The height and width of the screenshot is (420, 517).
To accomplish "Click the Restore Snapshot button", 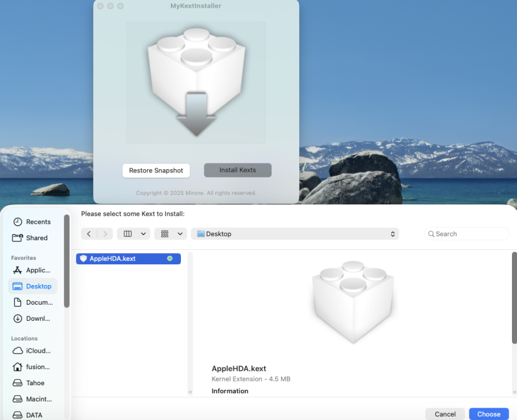I will [x=156, y=170].
